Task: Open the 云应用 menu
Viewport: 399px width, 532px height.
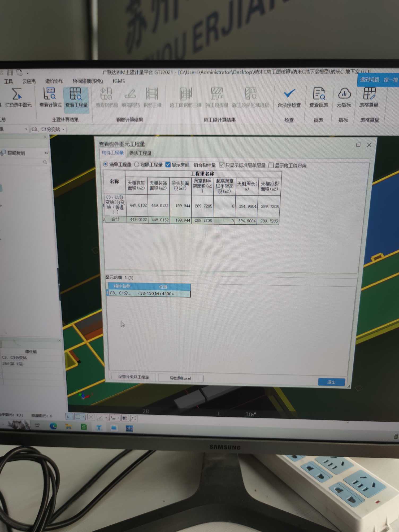Action: click(x=29, y=81)
